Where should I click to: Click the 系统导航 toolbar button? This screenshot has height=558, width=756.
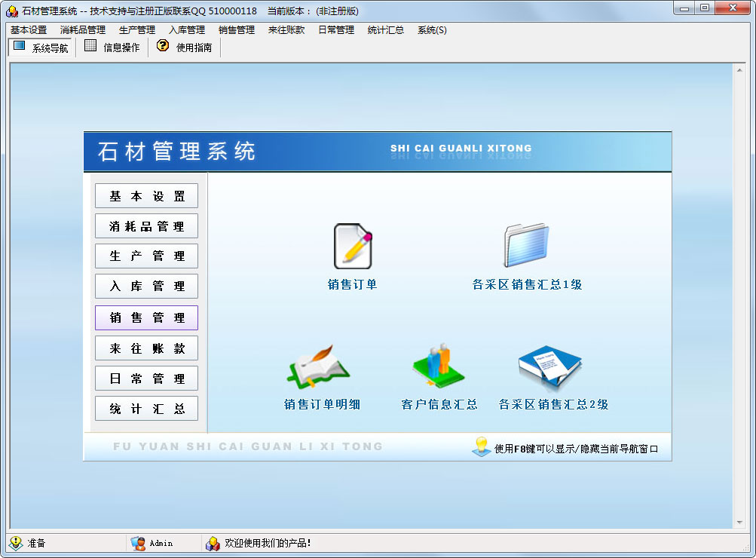[x=41, y=48]
